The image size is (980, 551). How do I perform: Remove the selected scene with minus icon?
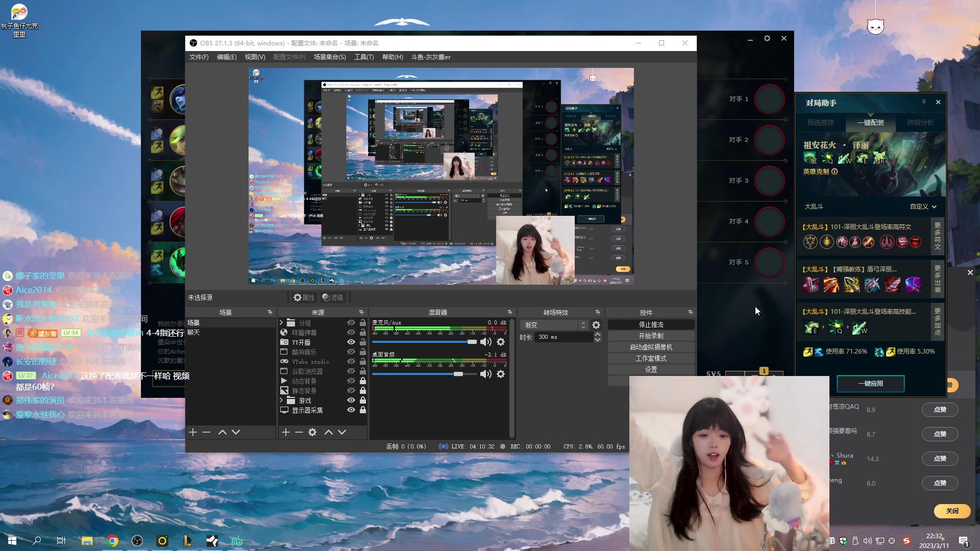206,432
